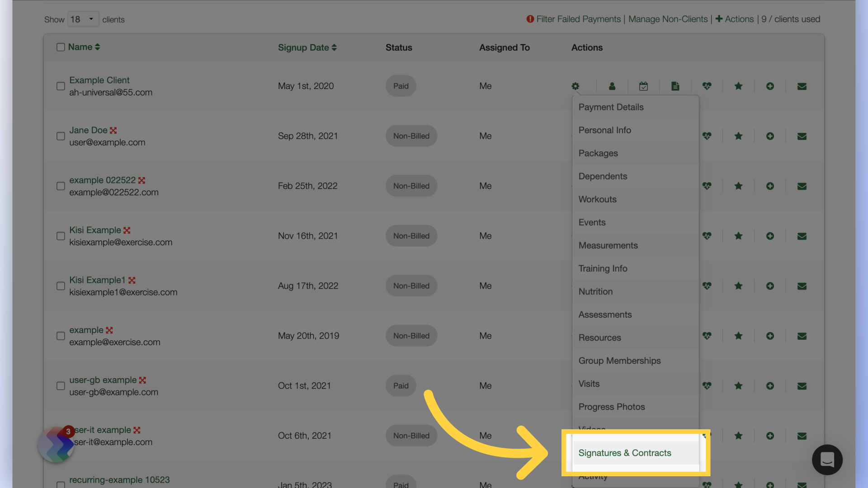
Task: Check the user-gb example row checkbox
Action: point(61,386)
